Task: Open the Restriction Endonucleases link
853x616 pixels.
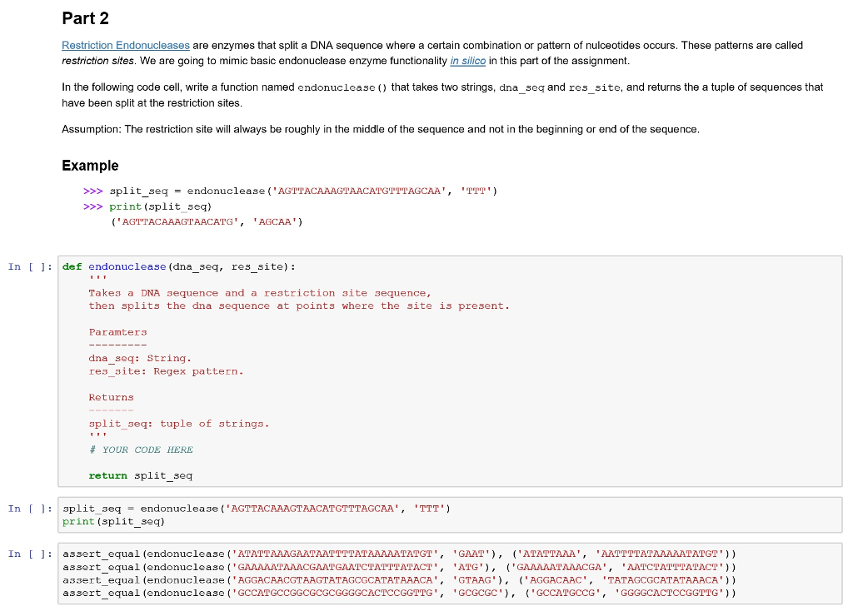Action: tap(126, 45)
